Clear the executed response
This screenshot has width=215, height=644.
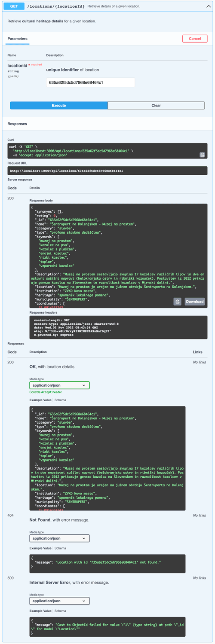(x=156, y=105)
